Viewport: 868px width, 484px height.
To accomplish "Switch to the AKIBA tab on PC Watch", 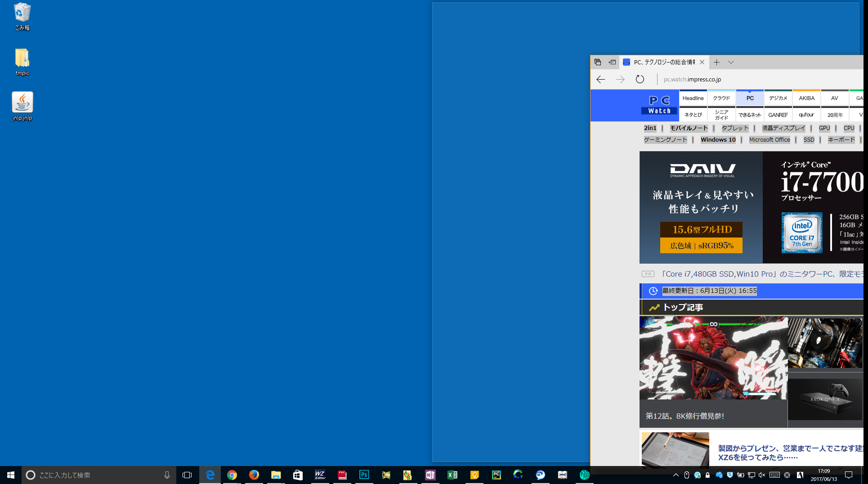I will 806,98.
